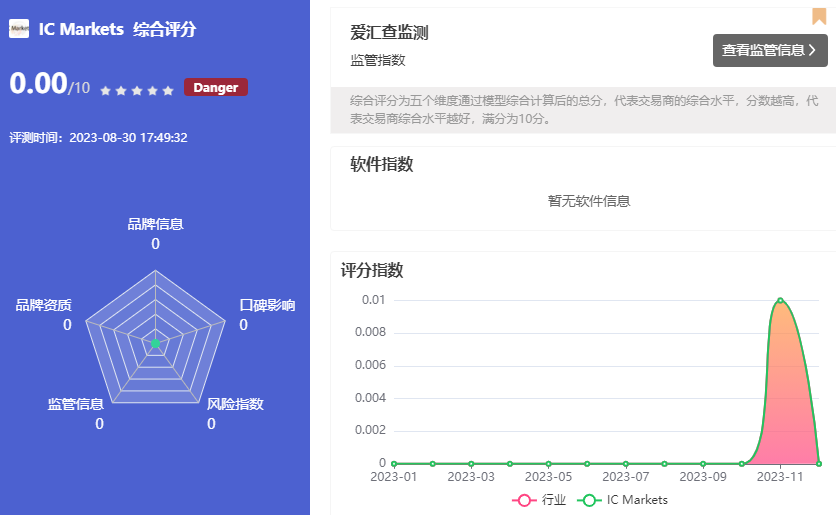
Task: Click the red Danger badge
Action: (x=215, y=88)
